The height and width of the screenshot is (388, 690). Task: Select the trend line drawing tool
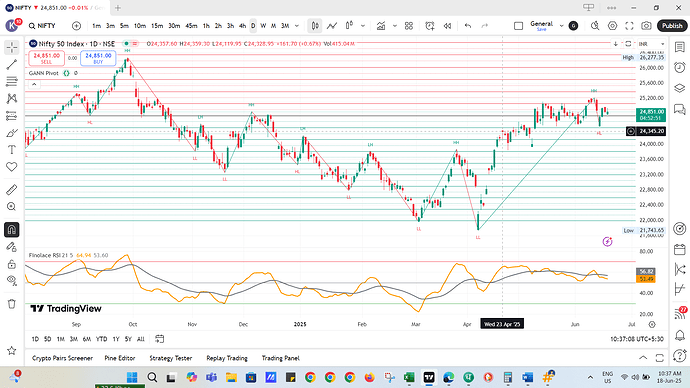click(12, 64)
